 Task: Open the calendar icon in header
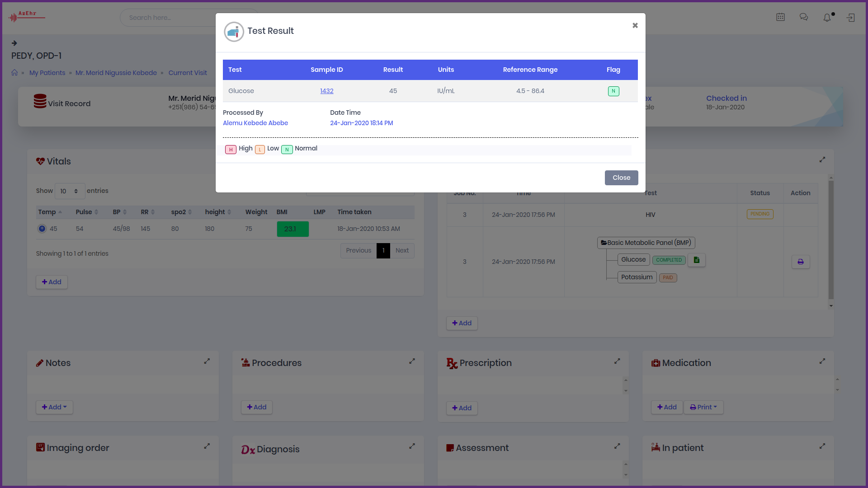[780, 17]
